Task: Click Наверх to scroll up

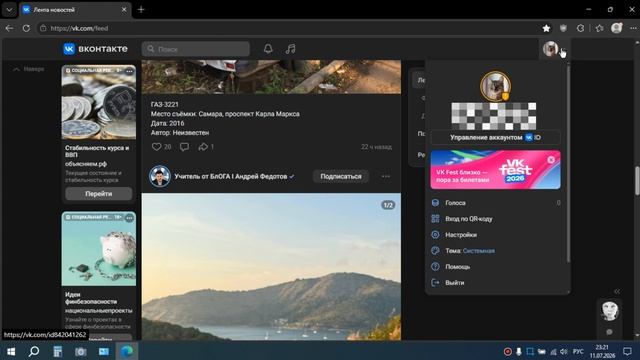Action: coord(29,69)
